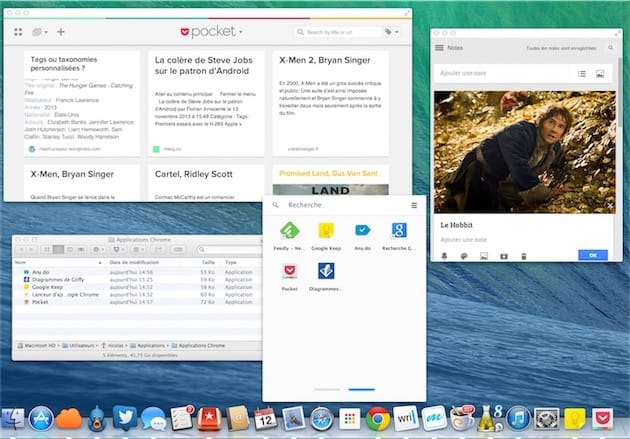Click the blue OK button
Image resolution: width=630 pixels, height=439 pixels.
[x=593, y=255]
